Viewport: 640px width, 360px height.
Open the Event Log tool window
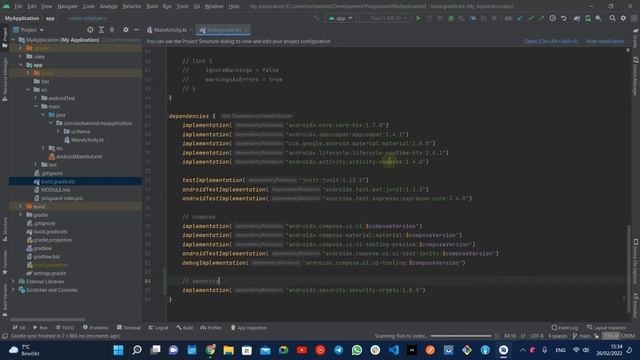[564, 328]
